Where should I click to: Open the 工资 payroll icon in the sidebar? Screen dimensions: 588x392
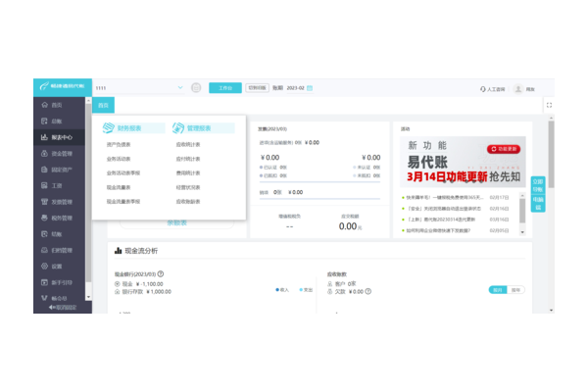point(45,185)
